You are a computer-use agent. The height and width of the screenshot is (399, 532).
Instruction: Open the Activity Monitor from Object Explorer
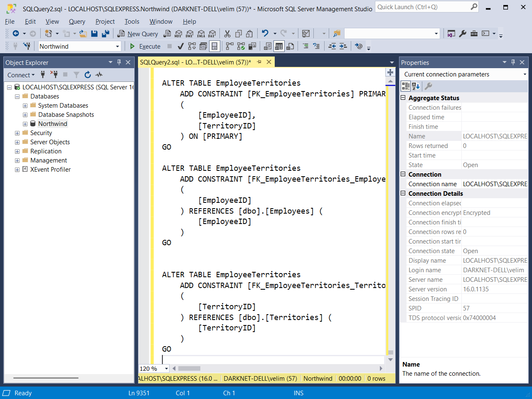(x=99, y=75)
